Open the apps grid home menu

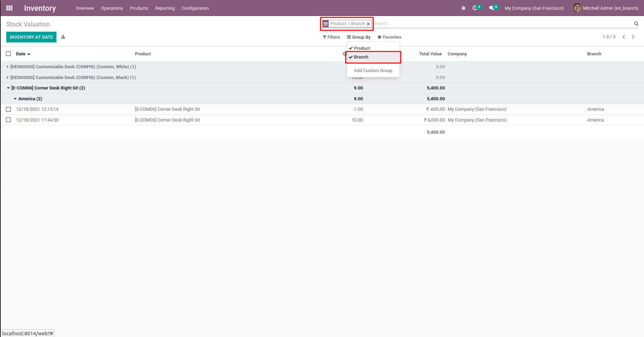[x=9, y=8]
